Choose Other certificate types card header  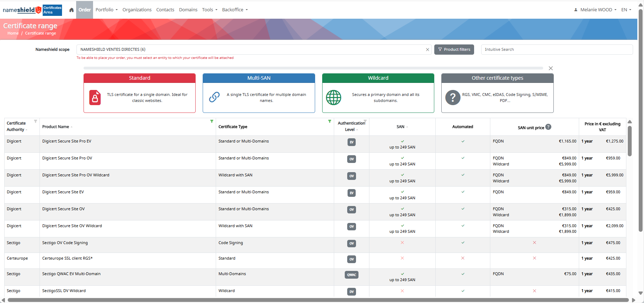[x=497, y=78]
